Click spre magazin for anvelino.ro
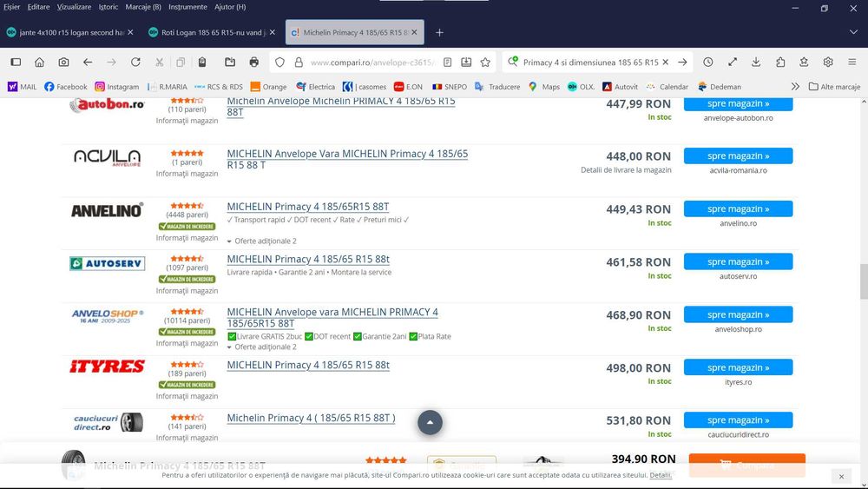 tap(738, 208)
